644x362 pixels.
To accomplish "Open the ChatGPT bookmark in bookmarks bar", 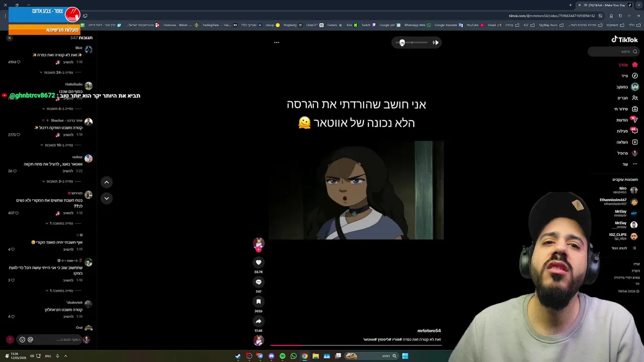I will tap(315, 25).
